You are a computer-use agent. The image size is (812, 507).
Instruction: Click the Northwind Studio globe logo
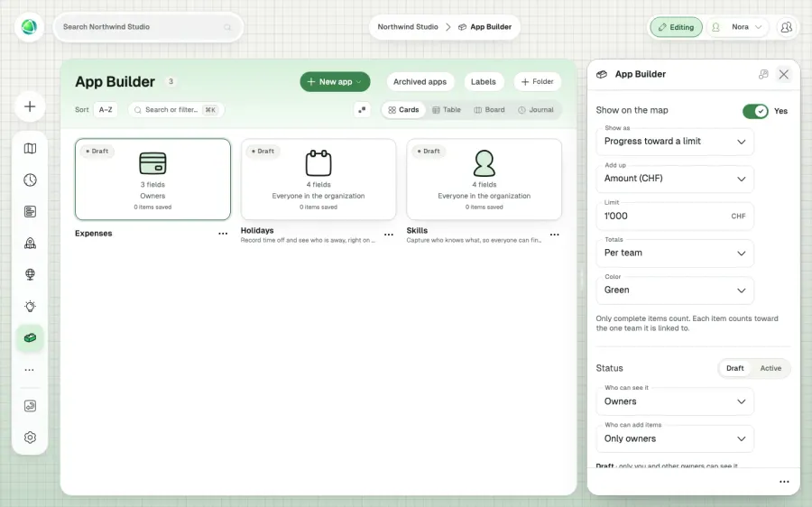pos(30,27)
